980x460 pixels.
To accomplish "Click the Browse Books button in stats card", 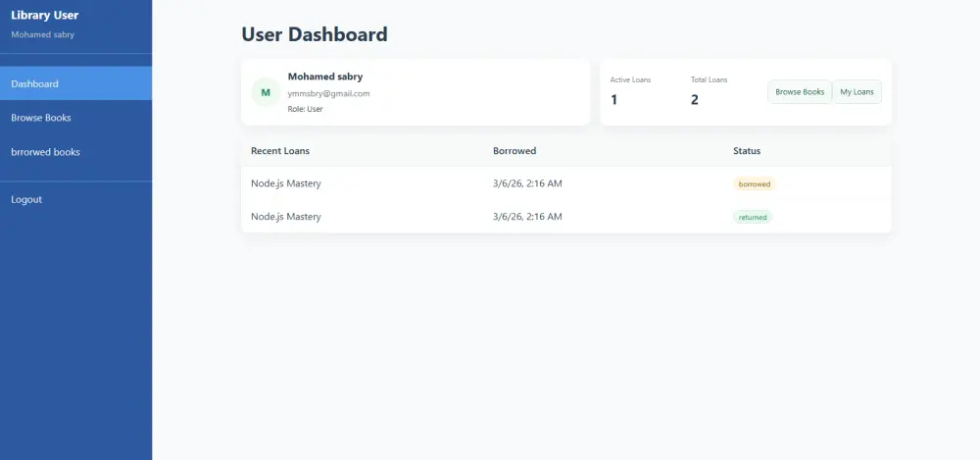I will [x=800, y=92].
